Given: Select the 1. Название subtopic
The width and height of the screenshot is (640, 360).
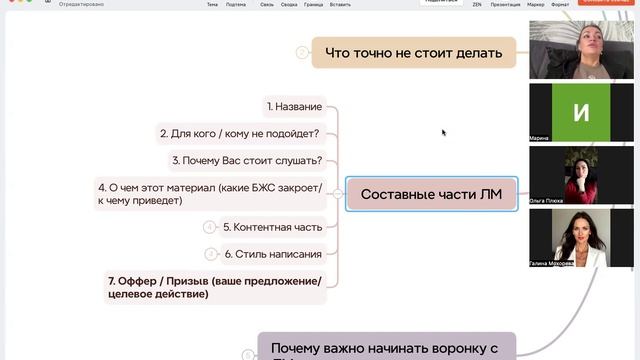Looking at the screenshot, I should tap(294, 107).
